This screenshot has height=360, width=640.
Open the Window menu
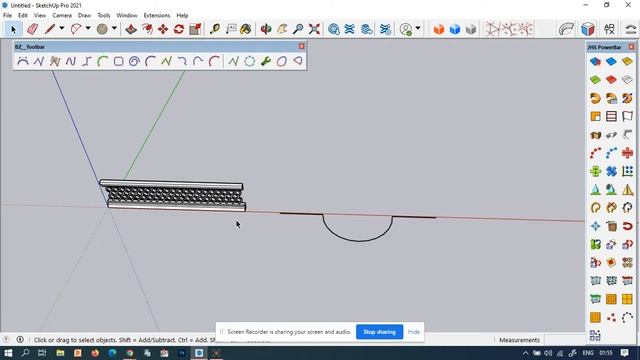127,15
